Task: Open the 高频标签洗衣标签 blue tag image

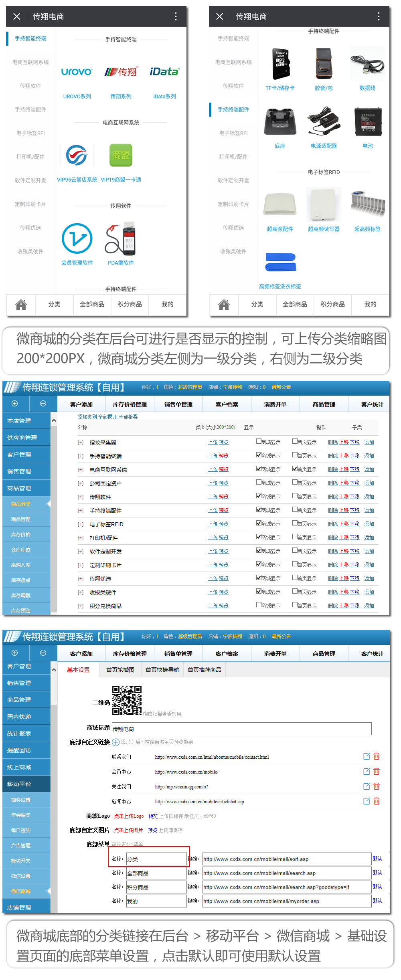Action: pyautogui.click(x=280, y=263)
